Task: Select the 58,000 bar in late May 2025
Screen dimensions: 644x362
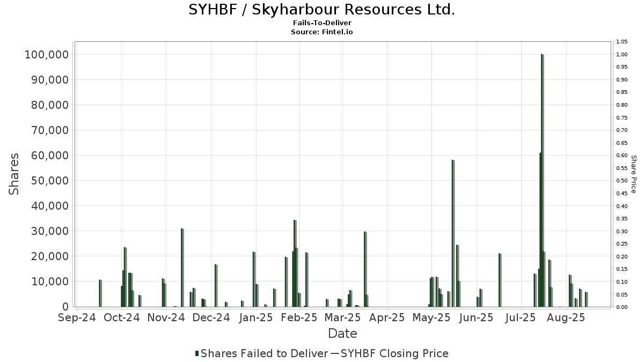Action: pos(453,233)
